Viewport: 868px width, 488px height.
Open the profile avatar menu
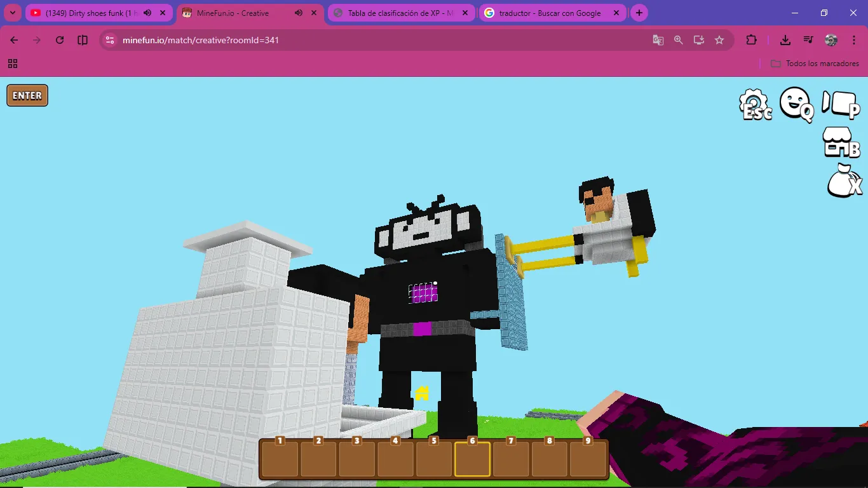point(831,40)
